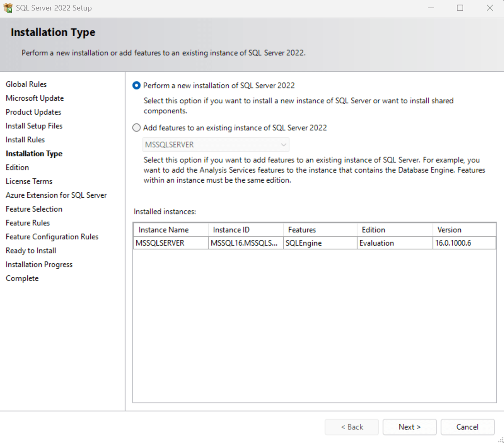Sort by the Features column header
This screenshot has height=443, width=504.
point(302,230)
